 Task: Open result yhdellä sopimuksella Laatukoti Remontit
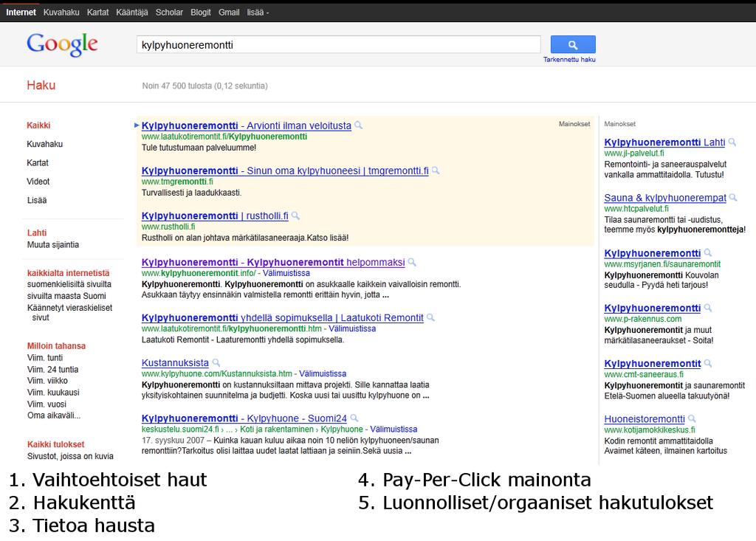283,318
